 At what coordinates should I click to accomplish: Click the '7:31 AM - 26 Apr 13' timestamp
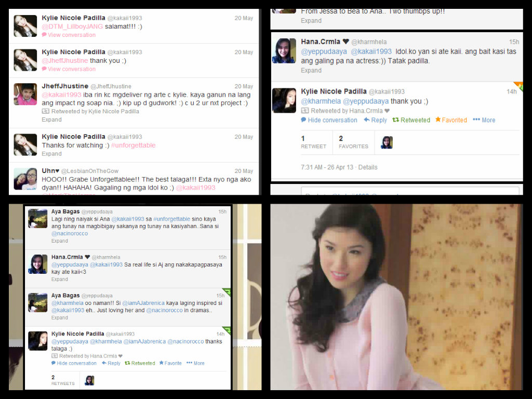point(327,167)
